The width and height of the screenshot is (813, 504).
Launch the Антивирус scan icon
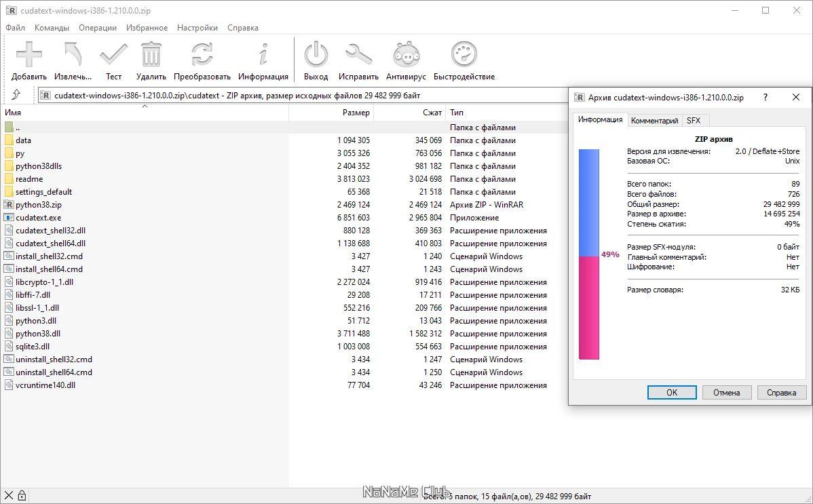(406, 54)
